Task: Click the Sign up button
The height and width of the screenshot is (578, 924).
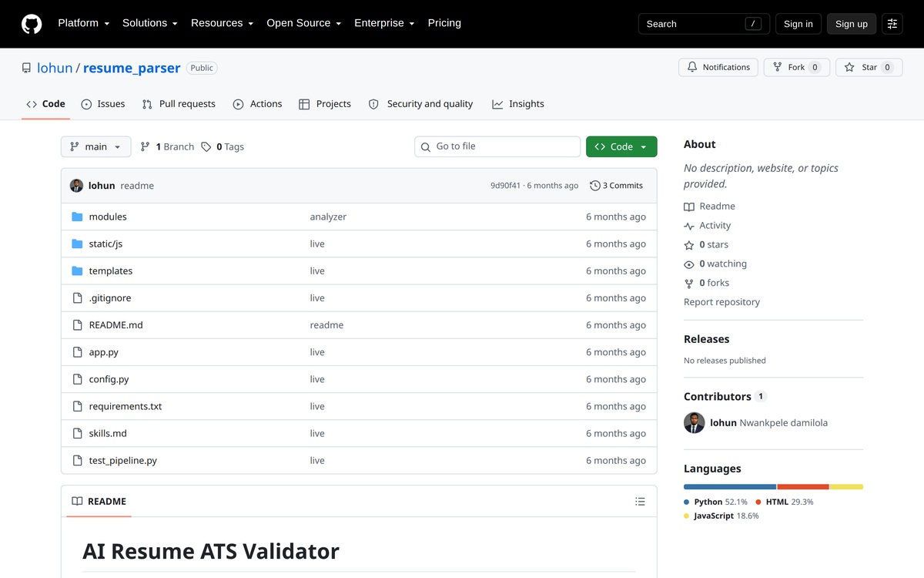Action: pyautogui.click(x=852, y=24)
